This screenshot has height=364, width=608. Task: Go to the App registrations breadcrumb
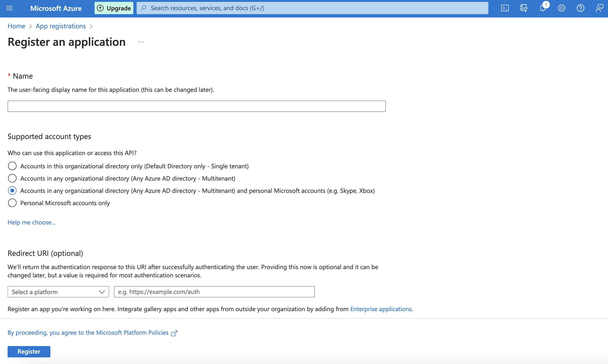tap(61, 26)
